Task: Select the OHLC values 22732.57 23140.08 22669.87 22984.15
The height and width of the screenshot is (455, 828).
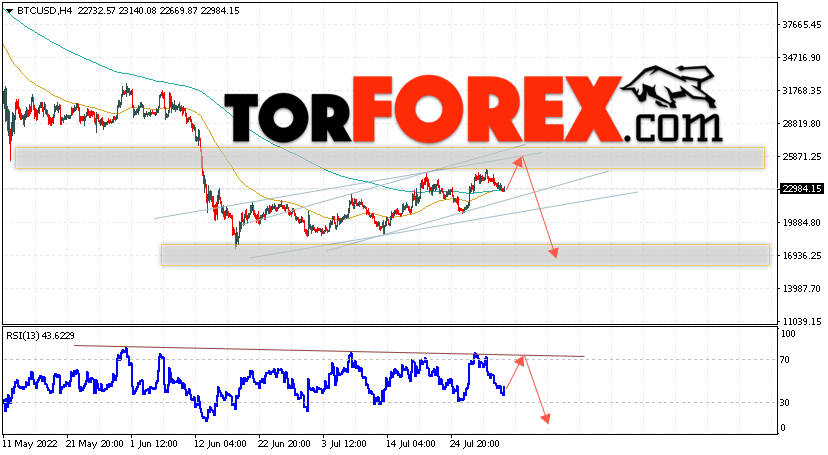Action: pyautogui.click(x=158, y=11)
